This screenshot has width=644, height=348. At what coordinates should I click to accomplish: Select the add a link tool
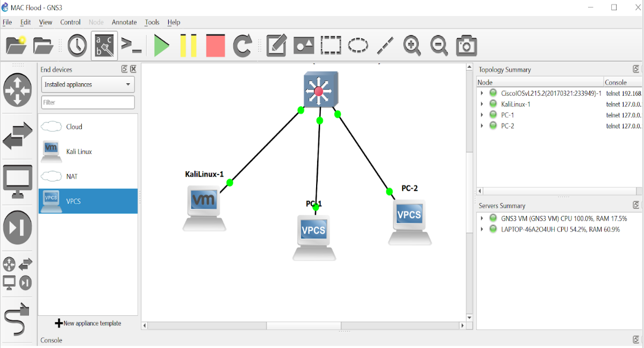tap(17, 319)
